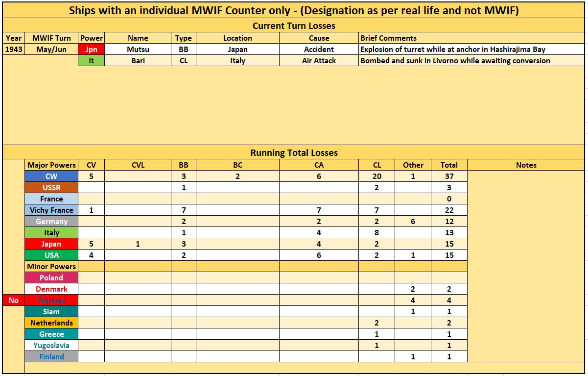Click the 'Location' column header
The height and width of the screenshot is (376, 588).
(x=237, y=38)
